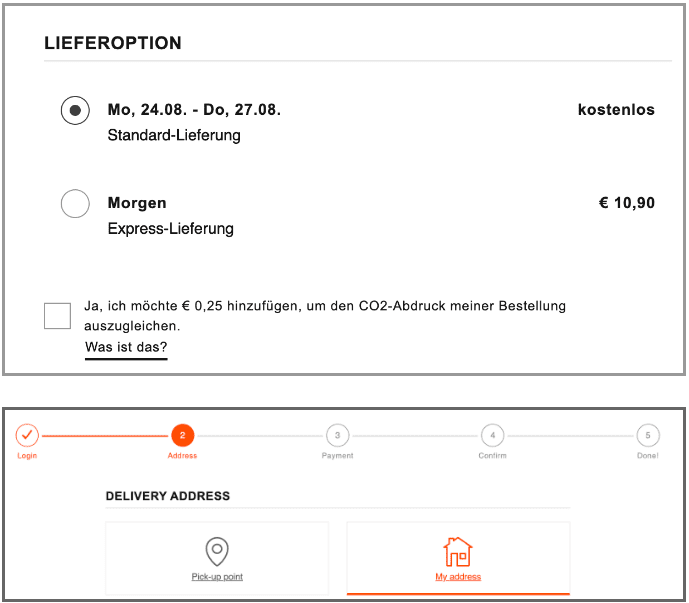Click step 5 Done circle
The width and height of the screenshot is (689, 603).
[x=648, y=435]
